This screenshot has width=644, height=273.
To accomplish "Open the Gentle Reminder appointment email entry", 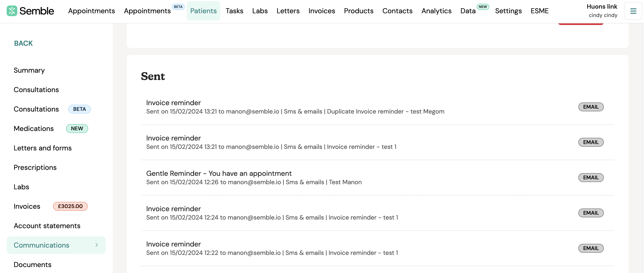I will 377,178.
